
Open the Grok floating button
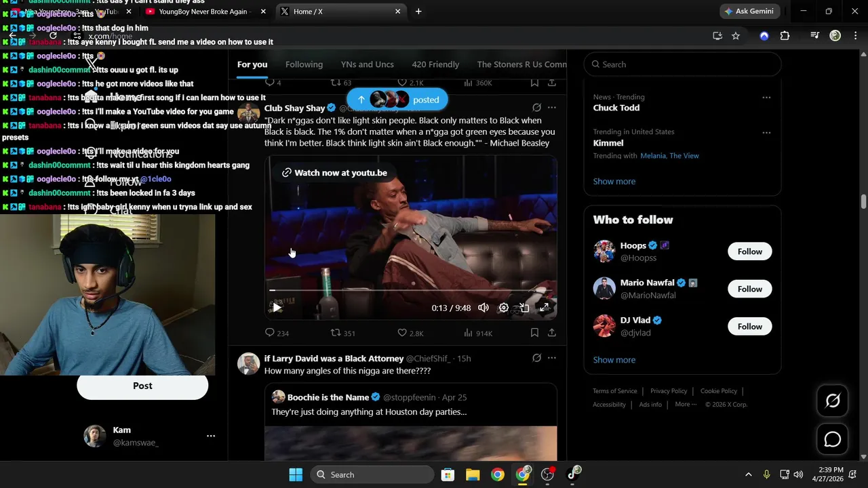pyautogui.click(x=833, y=401)
